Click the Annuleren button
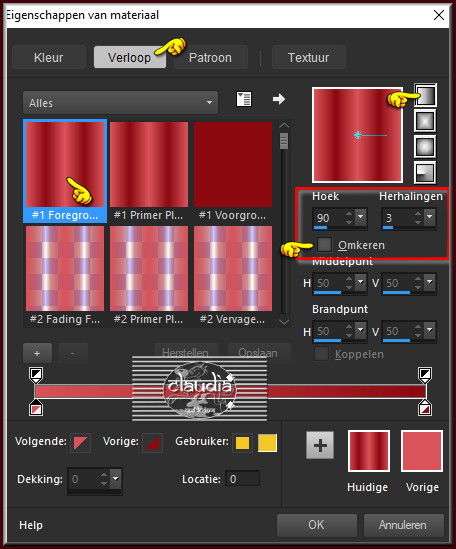Screen dimensions: 456x549 403,525
